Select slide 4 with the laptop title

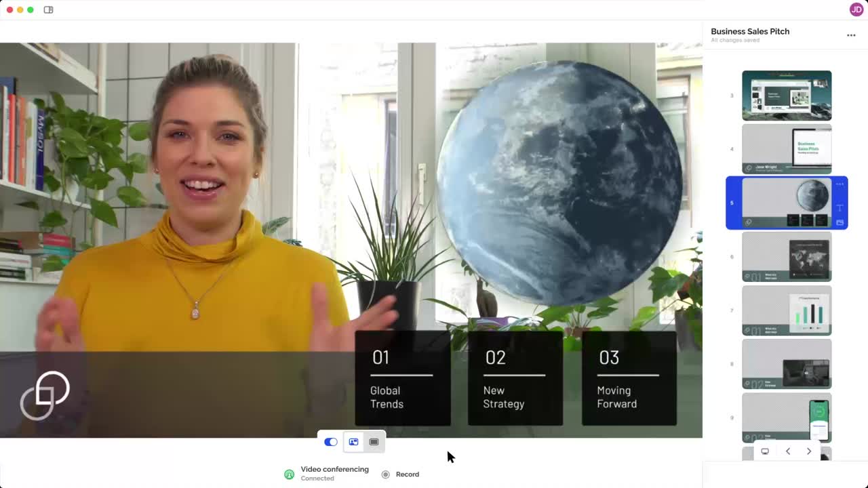tap(787, 149)
